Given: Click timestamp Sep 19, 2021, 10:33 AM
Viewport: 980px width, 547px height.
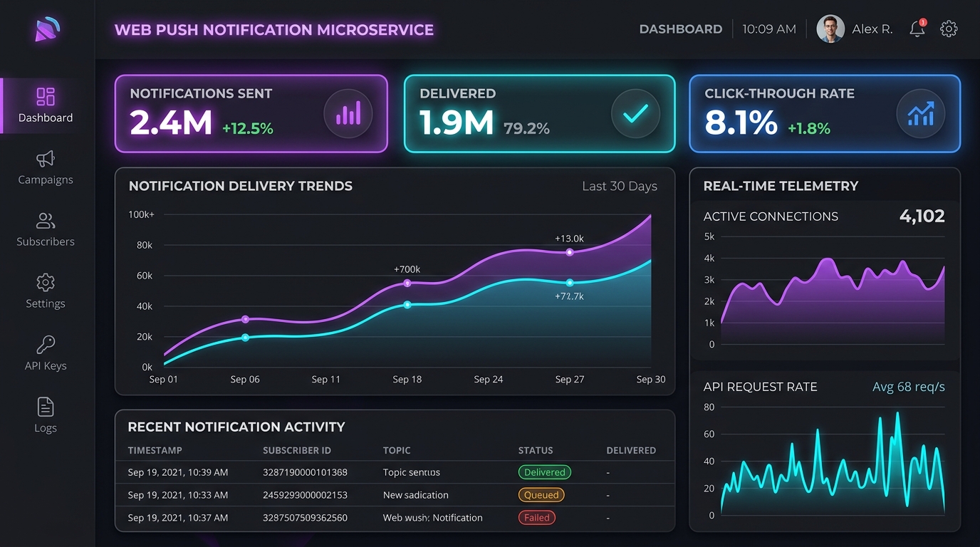Looking at the screenshot, I should [x=178, y=495].
